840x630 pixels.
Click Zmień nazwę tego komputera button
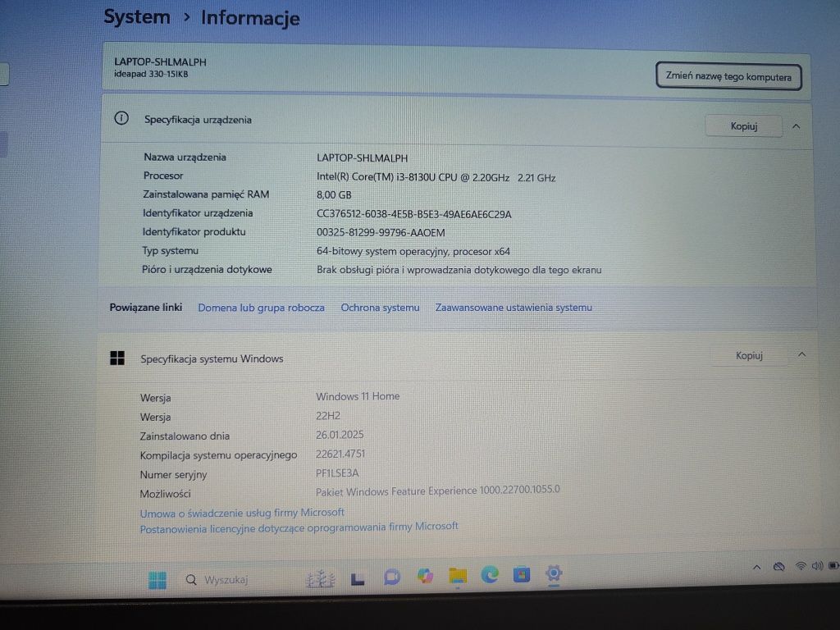(x=728, y=76)
